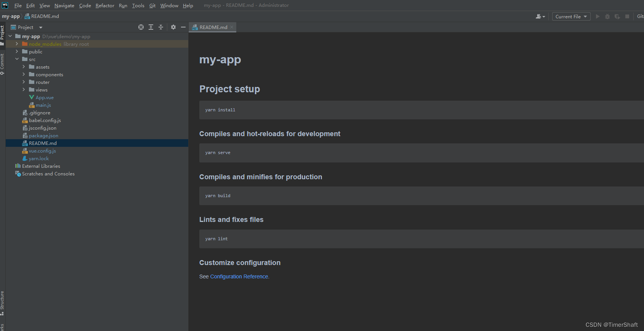This screenshot has height=331, width=644.
Task: Click External Libraries icon in tree
Action: (x=18, y=166)
